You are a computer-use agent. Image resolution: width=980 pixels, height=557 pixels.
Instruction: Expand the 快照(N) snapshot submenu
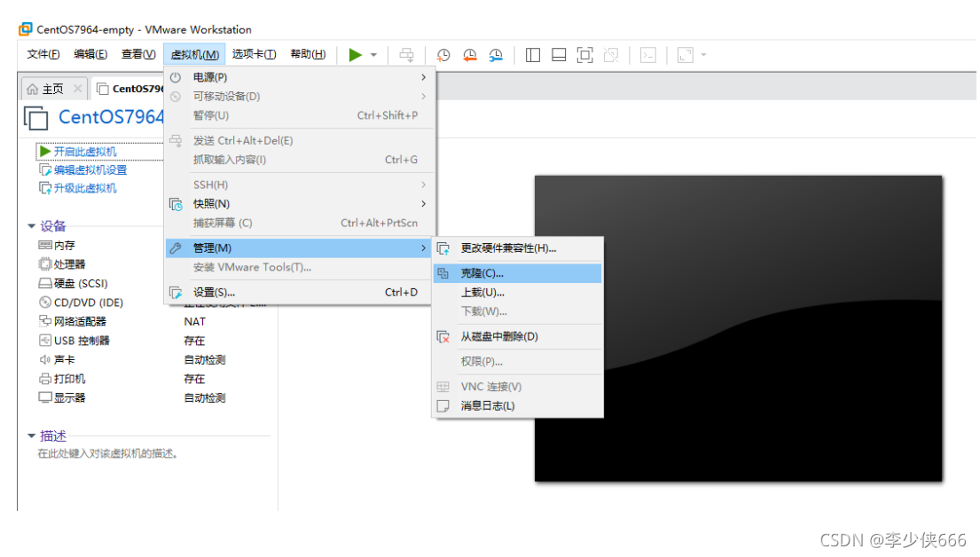coord(300,204)
